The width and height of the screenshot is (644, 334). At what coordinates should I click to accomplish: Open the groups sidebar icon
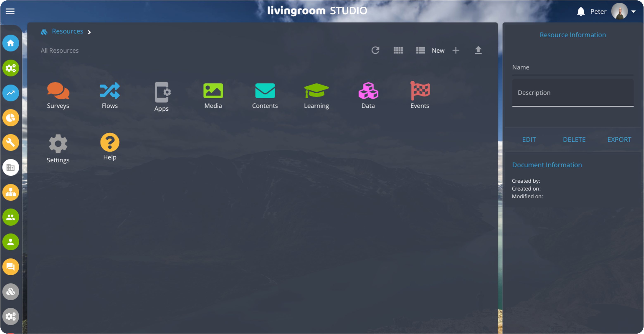[11, 217]
